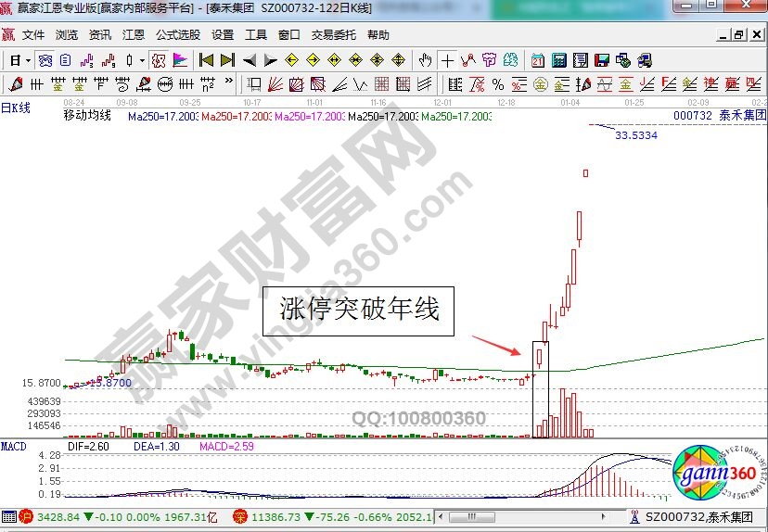Toggle the 移动均线 moving average label
This screenshot has width=768, height=532.
(x=86, y=117)
